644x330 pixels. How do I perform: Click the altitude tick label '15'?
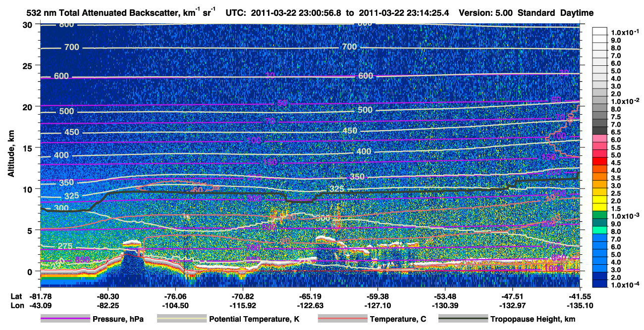click(28, 148)
